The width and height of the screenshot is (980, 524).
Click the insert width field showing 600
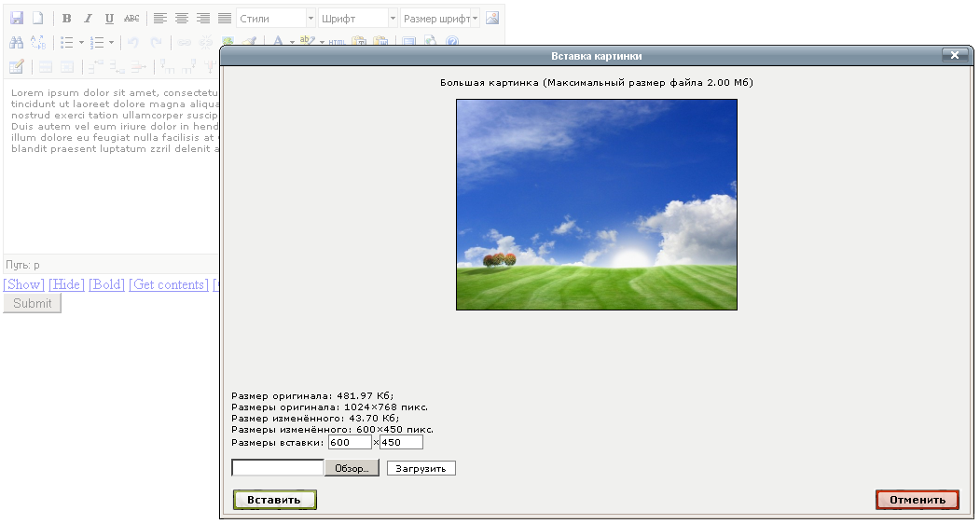(350, 442)
